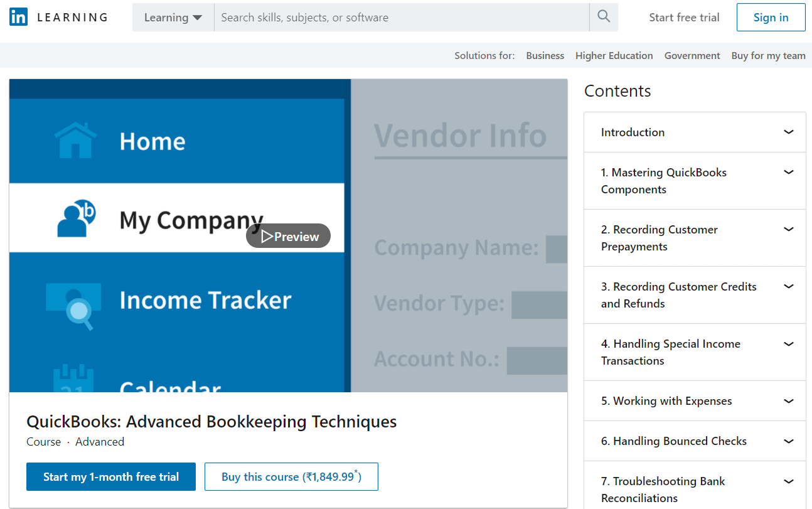Expand Recording Customer Prepayments section
This screenshot has height=509, width=812.
point(695,238)
